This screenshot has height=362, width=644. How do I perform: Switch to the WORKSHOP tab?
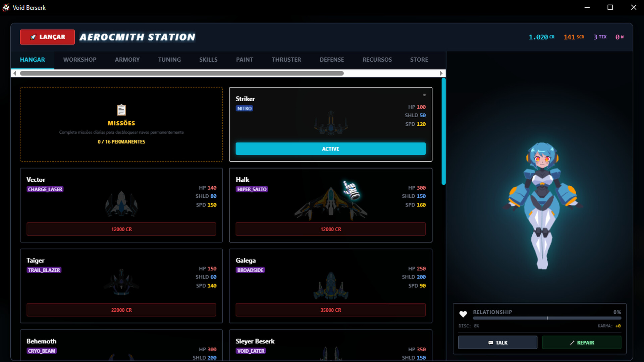(79, 60)
